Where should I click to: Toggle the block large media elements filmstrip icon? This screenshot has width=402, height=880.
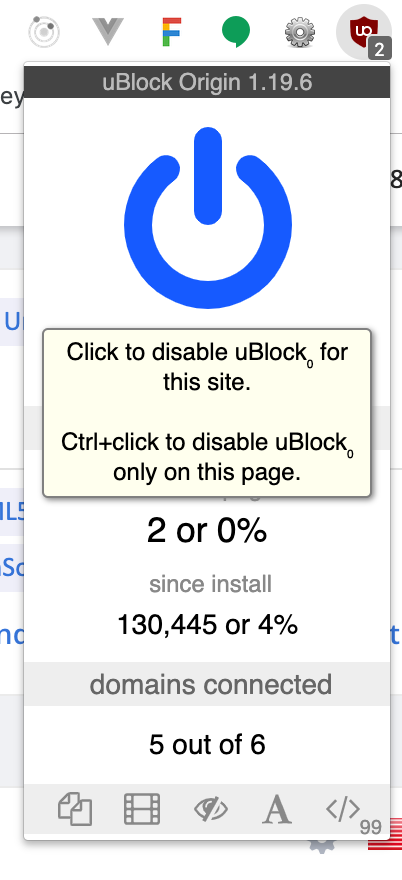(x=142, y=809)
